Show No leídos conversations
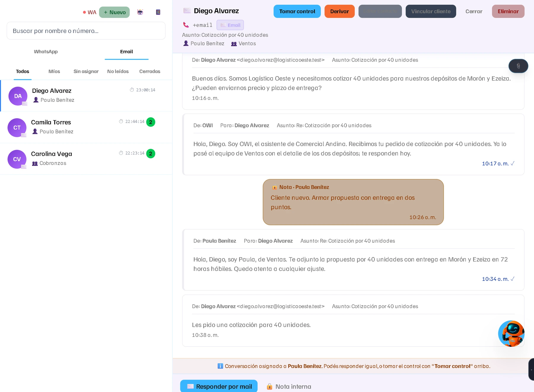Screen dimensions: 534x392 click(118, 71)
